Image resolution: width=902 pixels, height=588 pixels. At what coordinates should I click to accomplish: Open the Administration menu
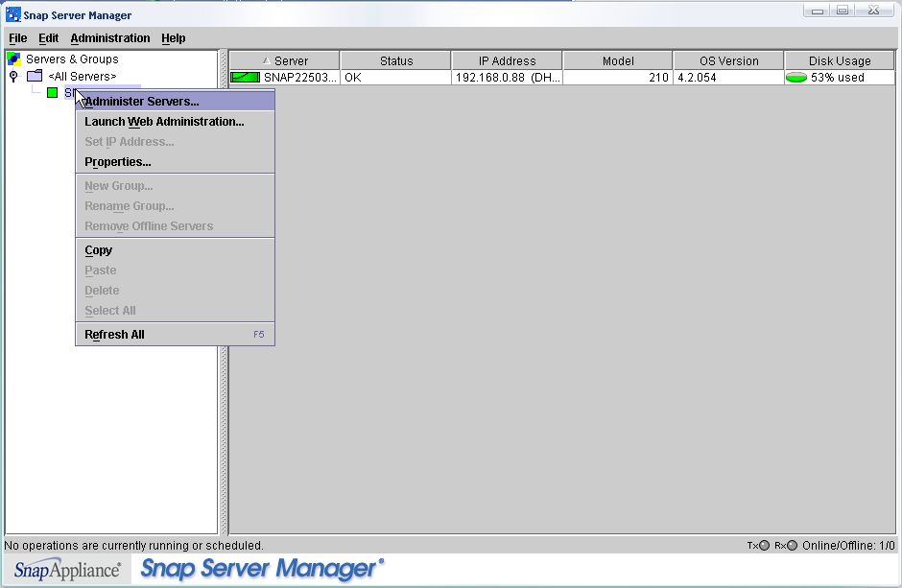click(110, 38)
